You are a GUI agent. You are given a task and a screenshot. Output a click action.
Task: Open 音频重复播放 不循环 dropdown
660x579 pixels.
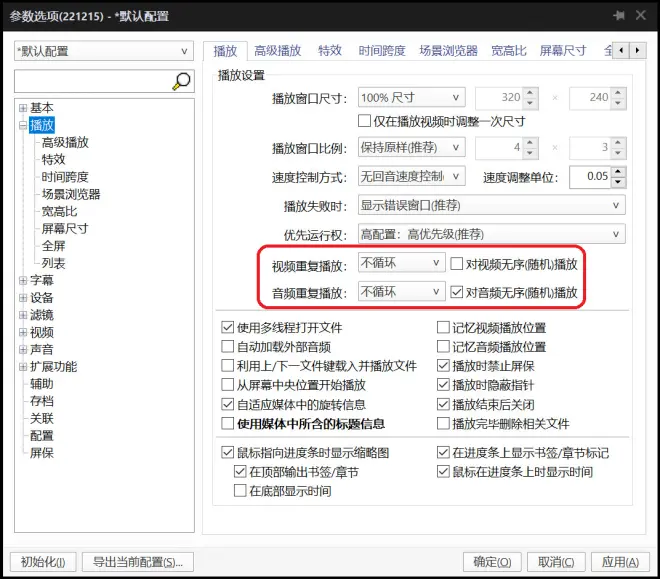pos(401,292)
